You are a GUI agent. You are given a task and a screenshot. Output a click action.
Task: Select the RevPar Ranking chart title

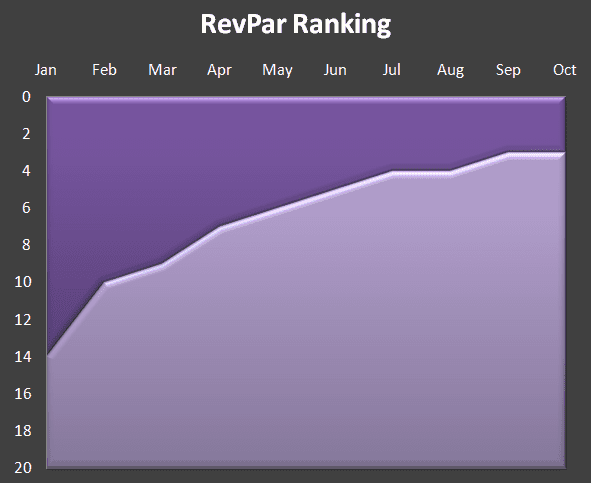pyautogui.click(x=296, y=24)
